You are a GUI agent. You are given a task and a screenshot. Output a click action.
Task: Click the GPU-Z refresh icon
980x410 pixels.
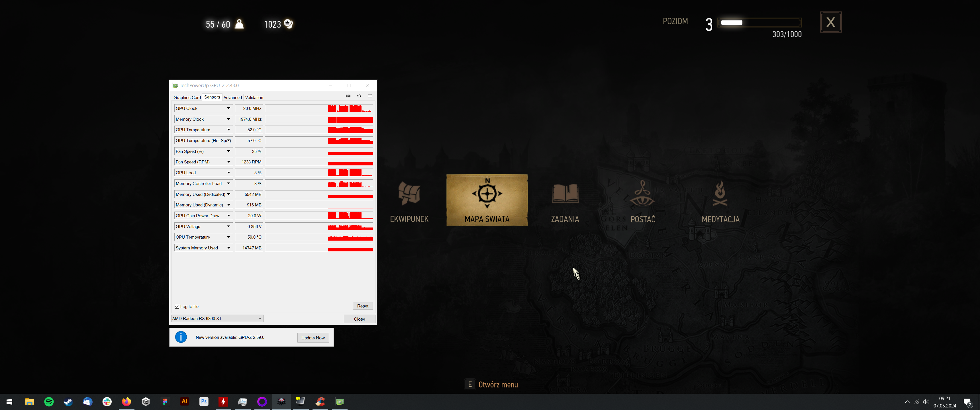pyautogui.click(x=359, y=96)
